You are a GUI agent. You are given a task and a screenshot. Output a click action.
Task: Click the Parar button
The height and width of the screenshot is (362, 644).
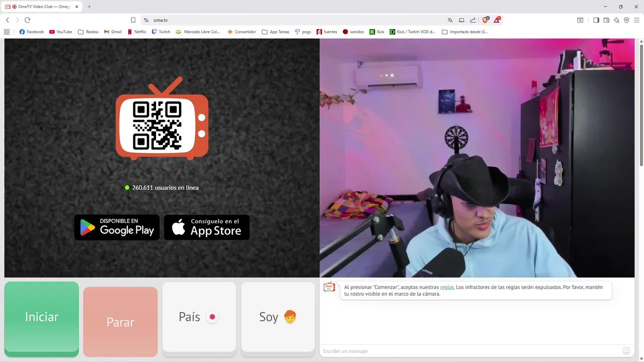[x=120, y=322]
